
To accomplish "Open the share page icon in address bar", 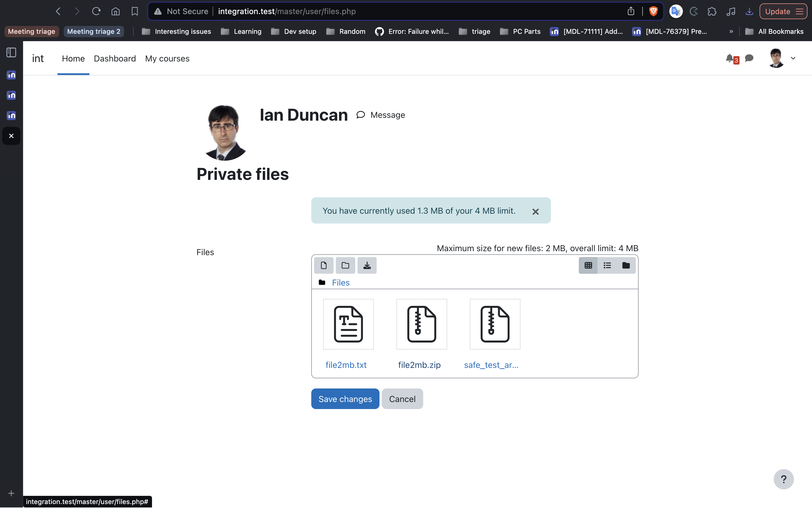I will pos(631,12).
